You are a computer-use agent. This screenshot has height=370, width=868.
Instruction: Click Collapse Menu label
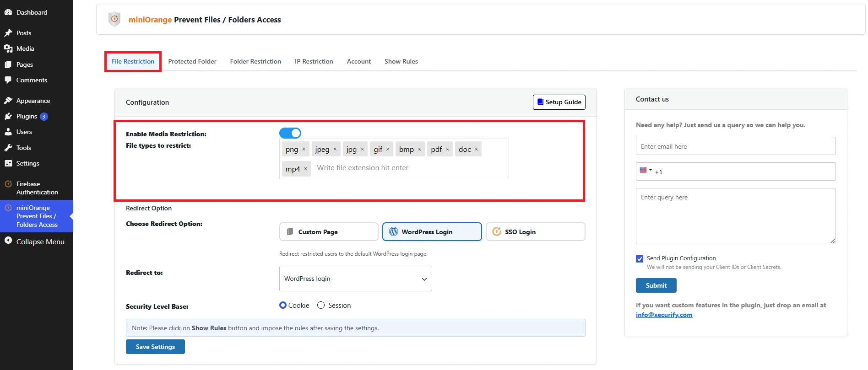click(x=40, y=241)
